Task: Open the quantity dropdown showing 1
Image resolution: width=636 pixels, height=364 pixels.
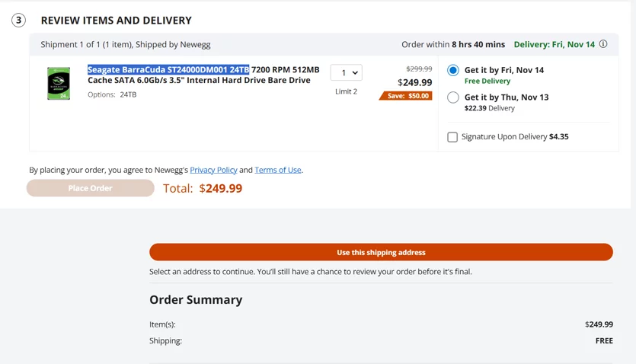Action: [x=346, y=72]
